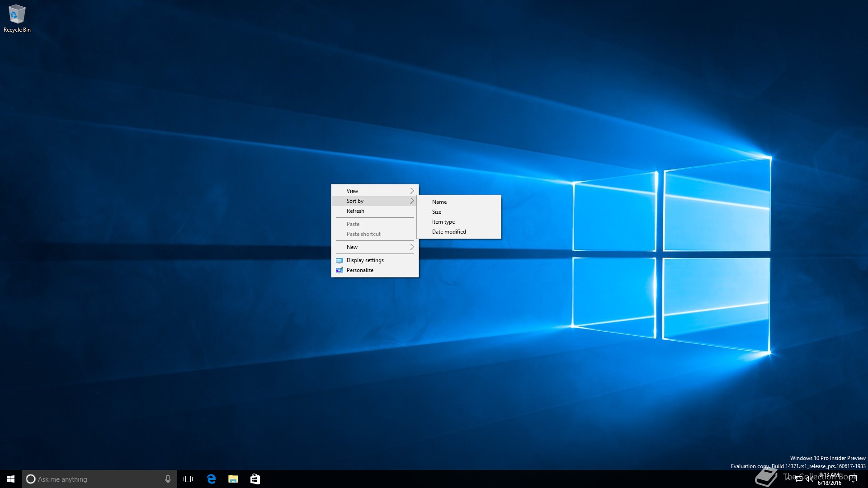The height and width of the screenshot is (488, 868).
Task: Open Display settings from context menu
Action: click(365, 260)
